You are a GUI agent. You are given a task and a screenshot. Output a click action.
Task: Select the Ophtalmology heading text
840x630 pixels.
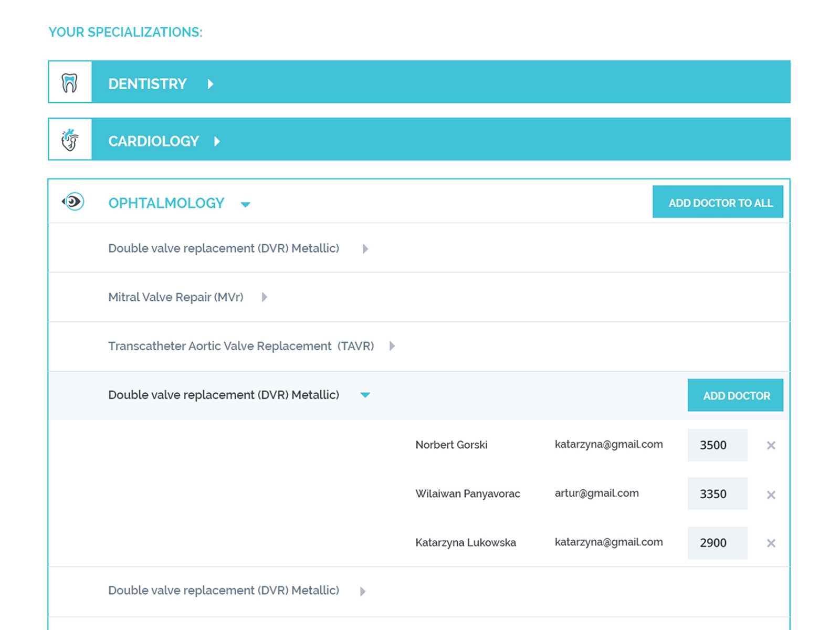(166, 203)
